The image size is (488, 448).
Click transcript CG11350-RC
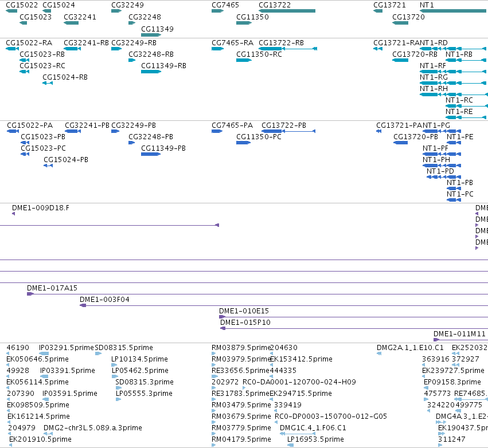[x=259, y=54]
